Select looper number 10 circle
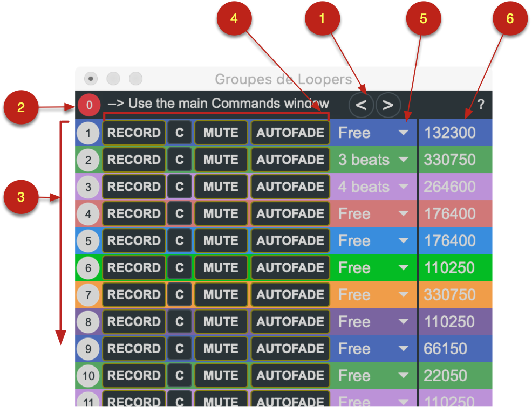The height and width of the screenshot is (407, 532). pyautogui.click(x=88, y=376)
